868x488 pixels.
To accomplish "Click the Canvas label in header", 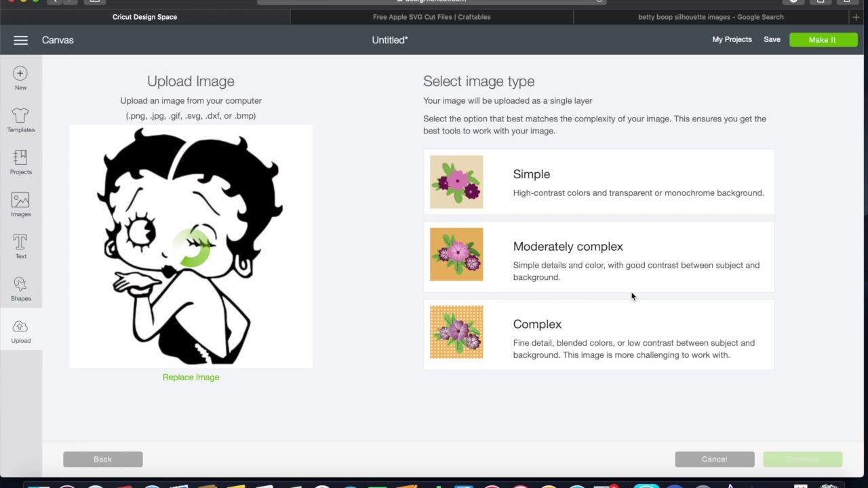I will pyautogui.click(x=58, y=40).
